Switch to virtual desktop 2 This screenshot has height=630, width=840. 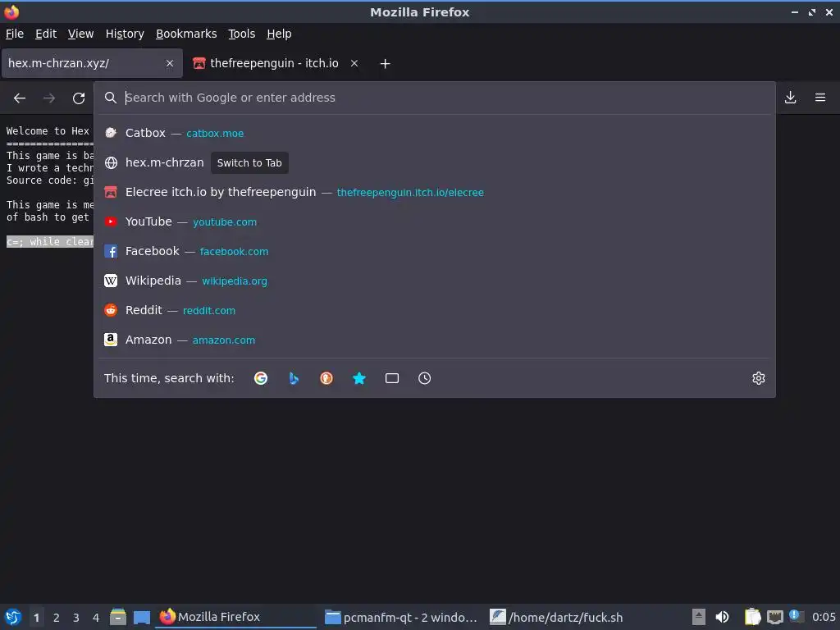point(57,618)
